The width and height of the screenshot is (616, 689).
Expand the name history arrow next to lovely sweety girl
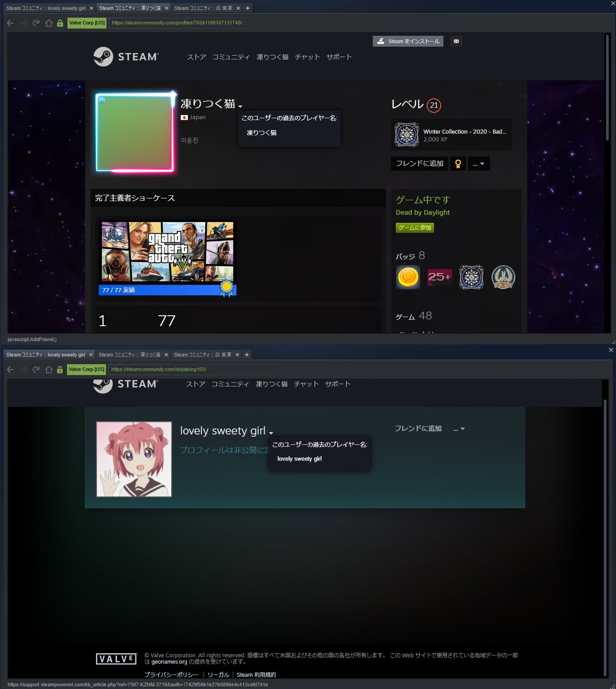[x=271, y=433]
